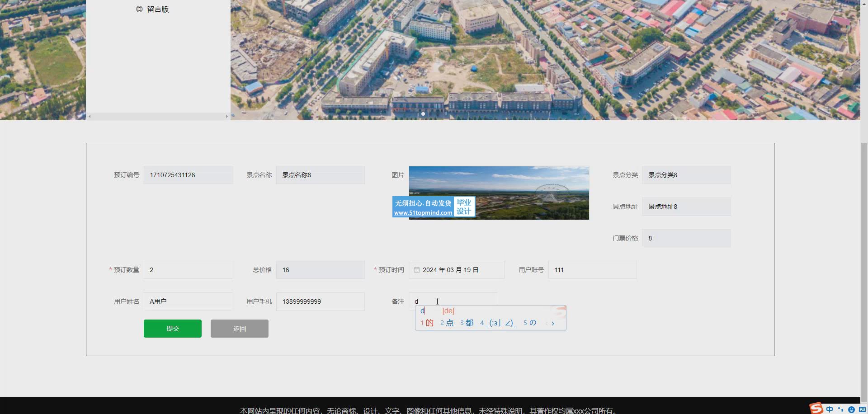Click the green 提交 submit button

(173, 329)
